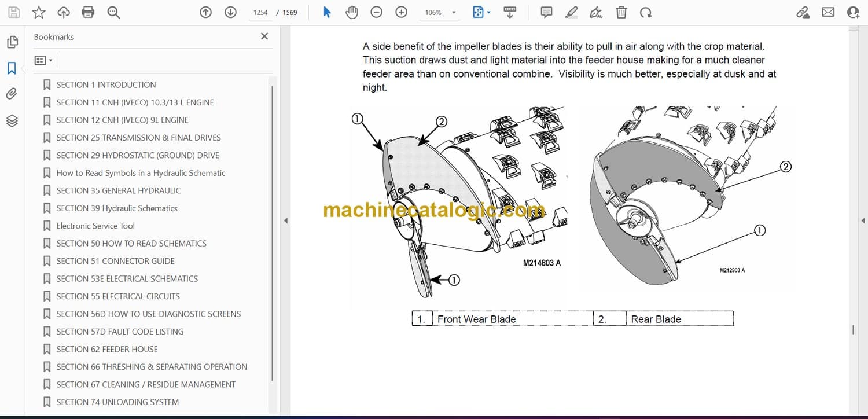Image resolution: width=868 pixels, height=419 pixels.
Task: Choose the arrow Selection tool
Action: [x=327, y=12]
